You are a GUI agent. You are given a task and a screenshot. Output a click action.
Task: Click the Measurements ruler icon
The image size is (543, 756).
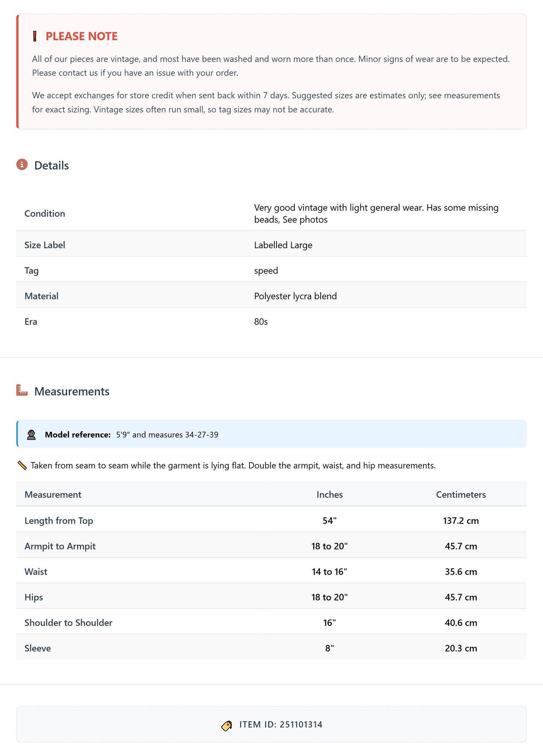(x=22, y=390)
